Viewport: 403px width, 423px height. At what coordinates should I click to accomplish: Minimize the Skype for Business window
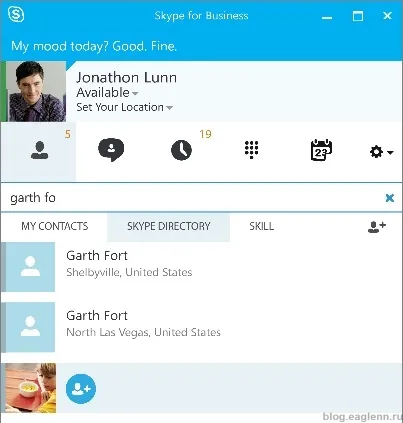[x=327, y=17]
